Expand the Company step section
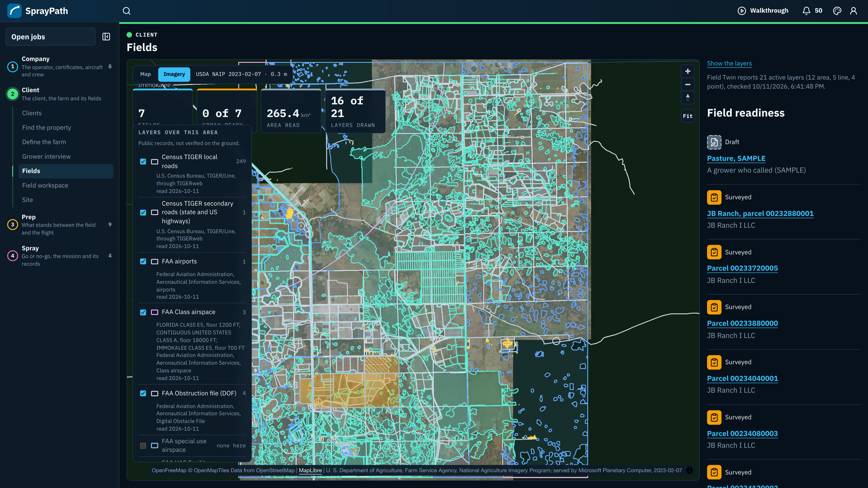Screen dimensions: 868x488 tap(59, 66)
